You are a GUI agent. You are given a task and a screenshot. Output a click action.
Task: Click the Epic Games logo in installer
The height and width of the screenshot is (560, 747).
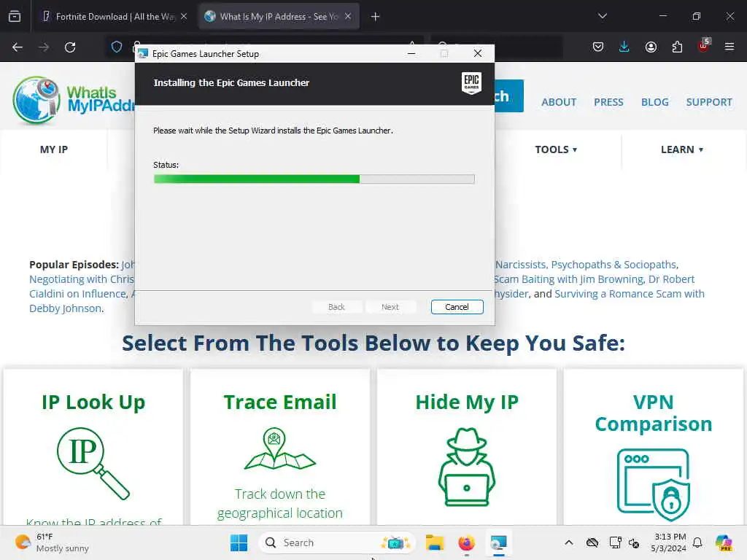coord(471,83)
